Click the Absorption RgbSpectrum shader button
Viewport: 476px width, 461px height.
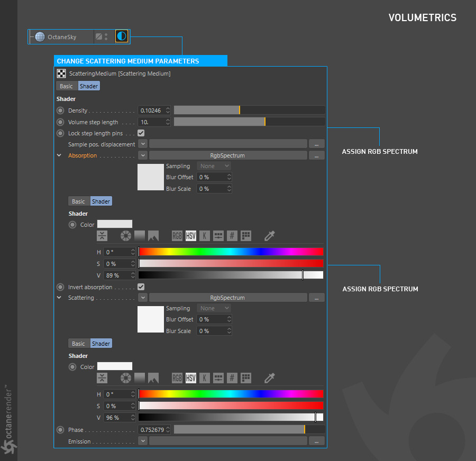[227, 155]
